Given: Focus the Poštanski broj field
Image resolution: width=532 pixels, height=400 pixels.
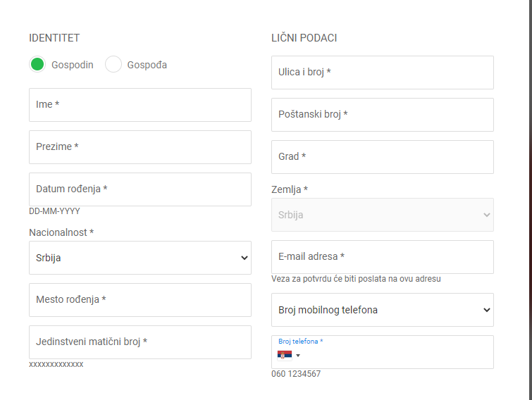Looking at the screenshot, I should [x=382, y=115].
